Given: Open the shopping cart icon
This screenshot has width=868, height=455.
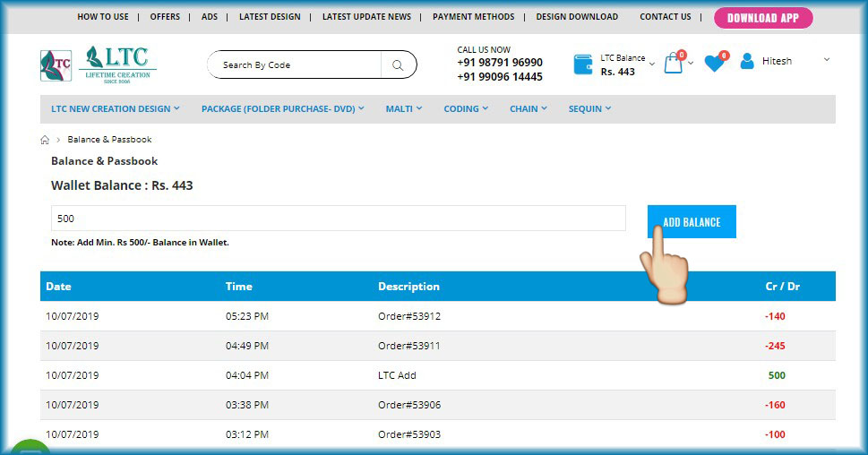Looking at the screenshot, I should click(673, 64).
